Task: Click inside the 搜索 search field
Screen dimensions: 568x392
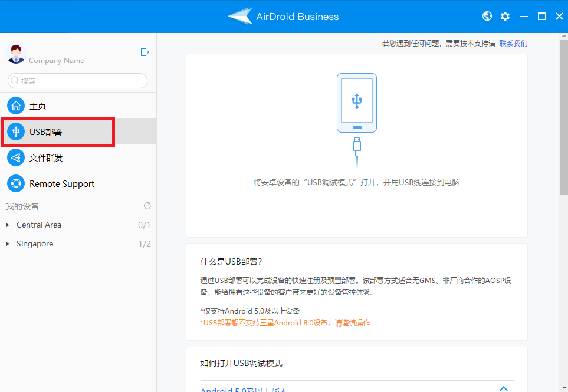Action: point(77,81)
